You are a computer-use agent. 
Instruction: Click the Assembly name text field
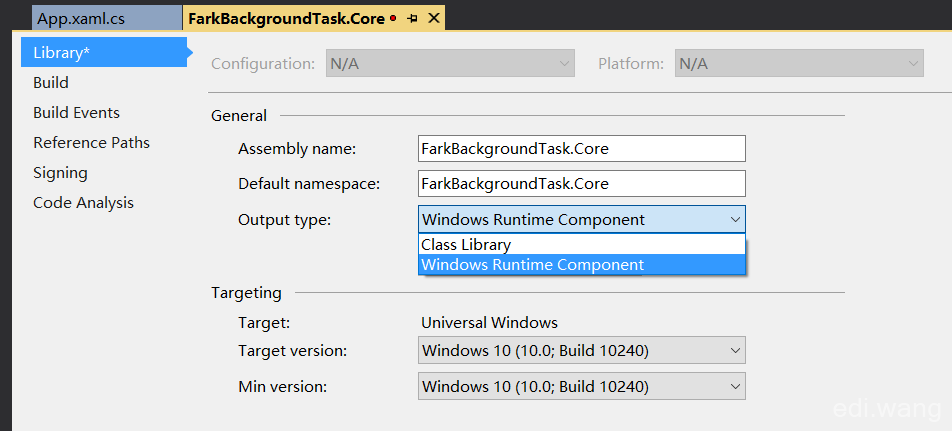click(582, 149)
